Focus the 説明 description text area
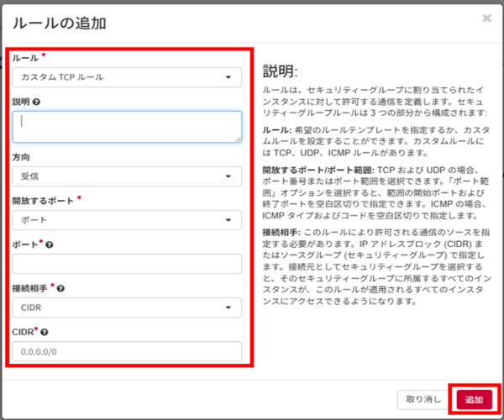Image resolution: width=504 pixels, height=420 pixels. 127,126
